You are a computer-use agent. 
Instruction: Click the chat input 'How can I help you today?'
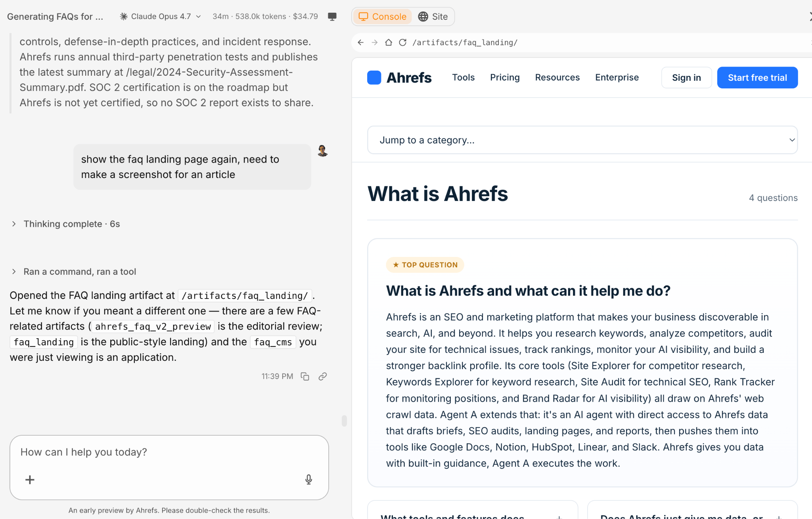[169, 452]
